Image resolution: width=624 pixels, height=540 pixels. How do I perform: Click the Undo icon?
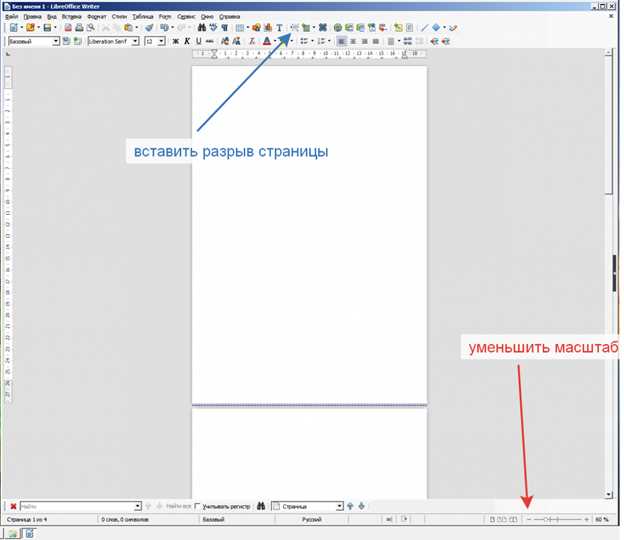(x=164, y=28)
